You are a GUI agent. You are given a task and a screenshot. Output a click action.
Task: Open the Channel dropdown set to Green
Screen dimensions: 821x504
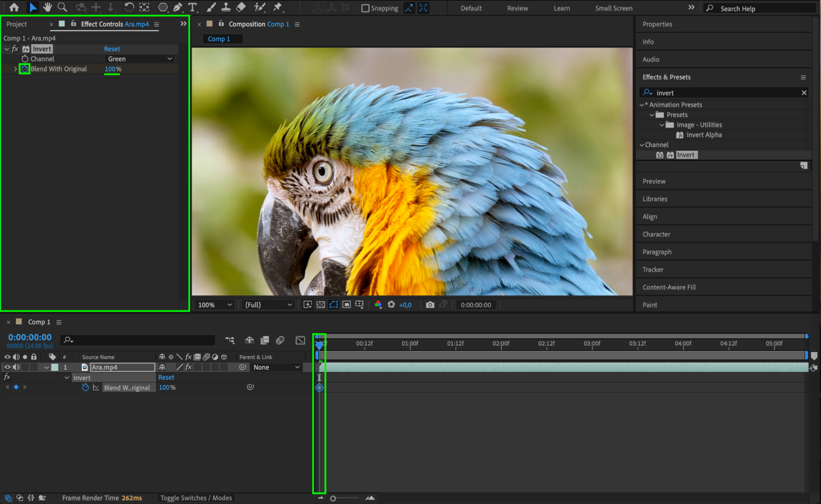click(140, 59)
